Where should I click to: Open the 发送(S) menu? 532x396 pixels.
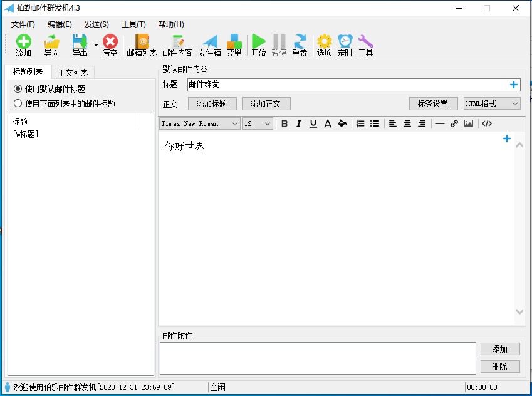click(96, 24)
